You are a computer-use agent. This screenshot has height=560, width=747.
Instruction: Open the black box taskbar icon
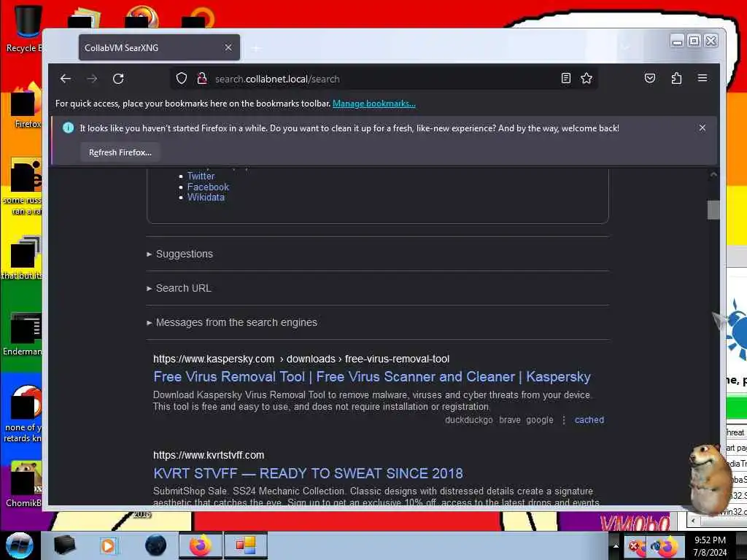(64, 545)
